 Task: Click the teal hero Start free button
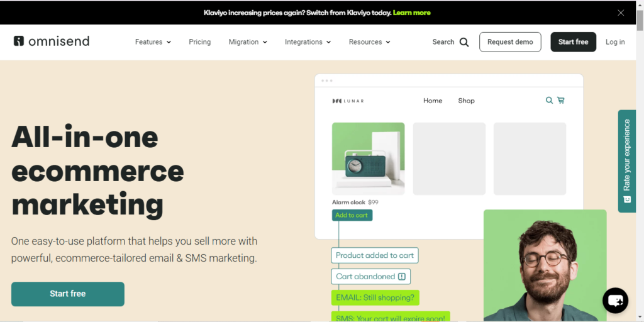pos(68,294)
